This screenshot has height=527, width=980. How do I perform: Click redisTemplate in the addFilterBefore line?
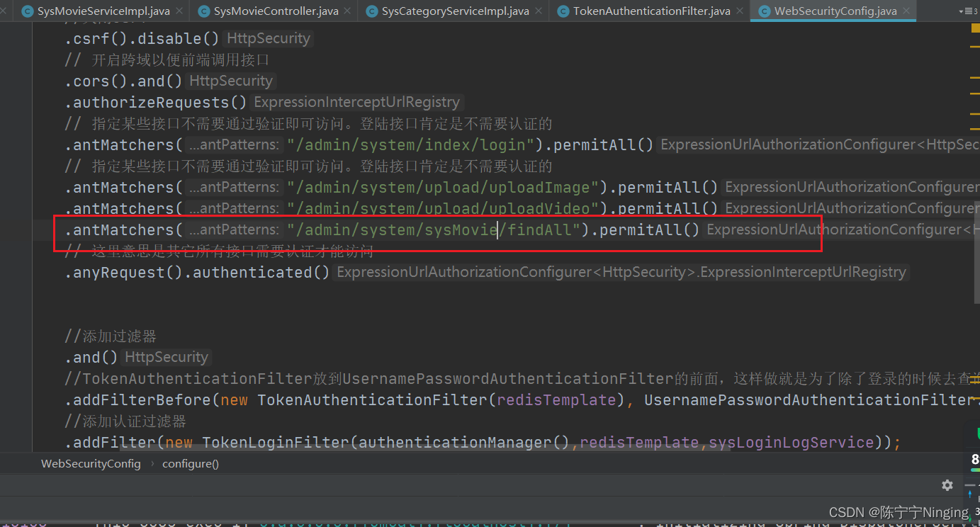[x=556, y=400]
